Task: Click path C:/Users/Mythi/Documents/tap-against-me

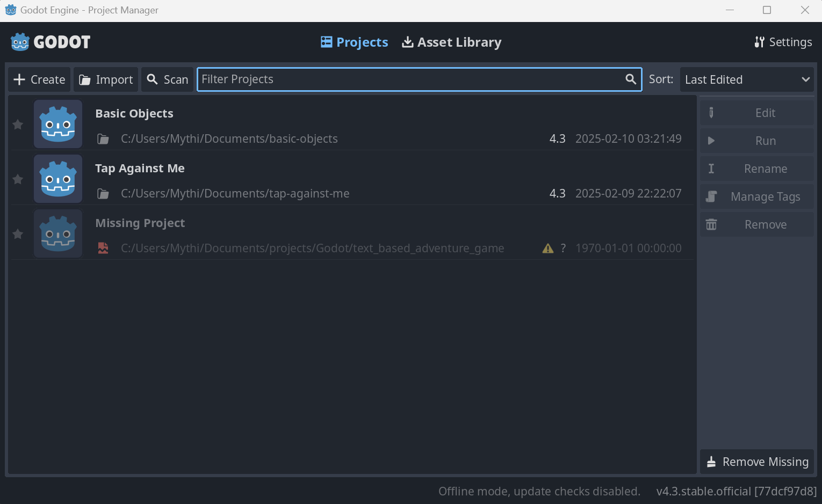Action: coord(235,194)
